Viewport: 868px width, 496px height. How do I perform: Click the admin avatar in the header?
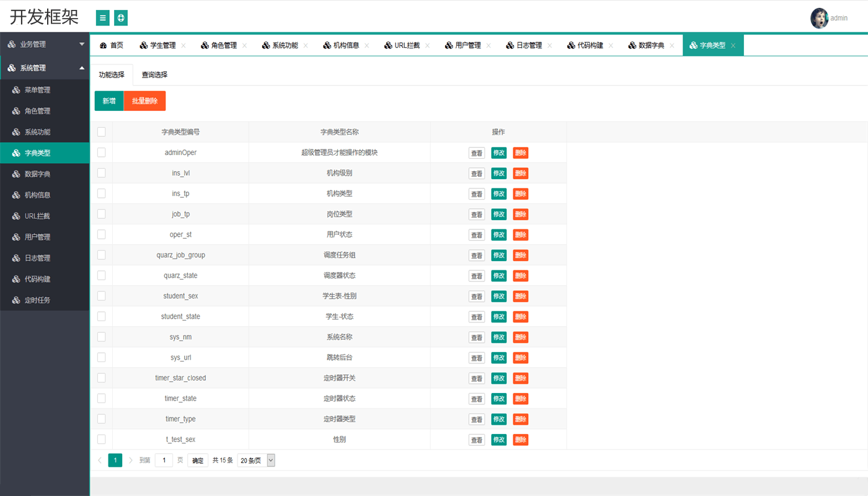(820, 18)
